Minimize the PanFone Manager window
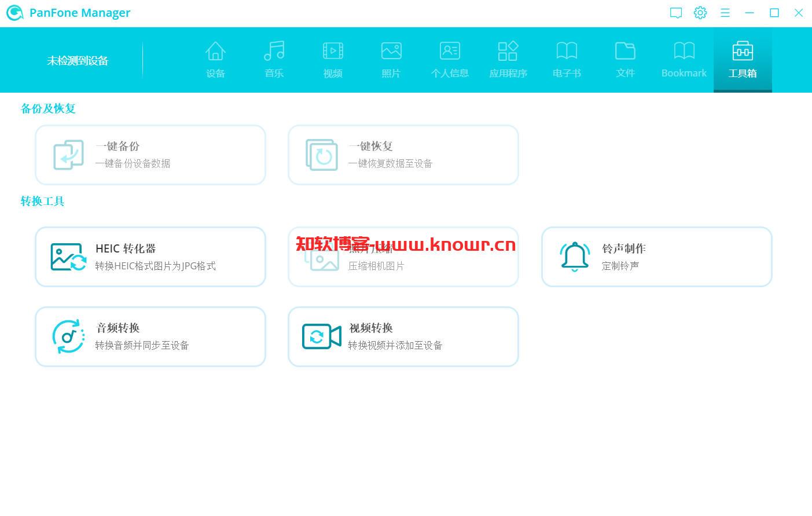The width and height of the screenshot is (812, 516). point(749,13)
